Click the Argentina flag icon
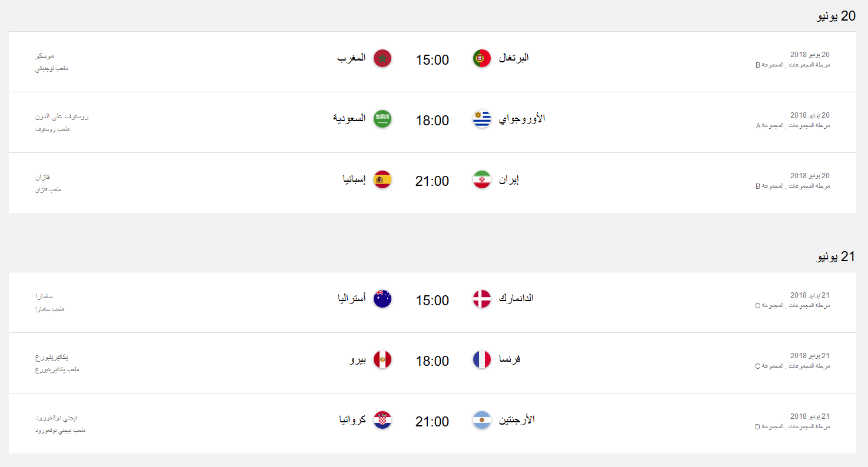 point(481,421)
